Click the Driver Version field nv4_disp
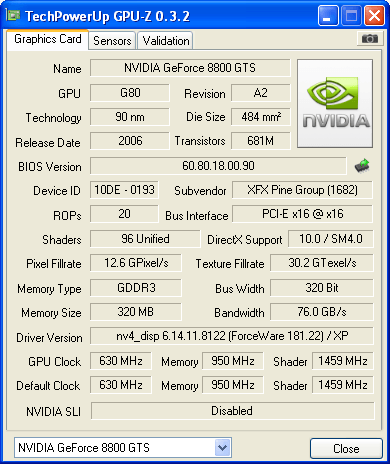390x464 pixels. 232,336
